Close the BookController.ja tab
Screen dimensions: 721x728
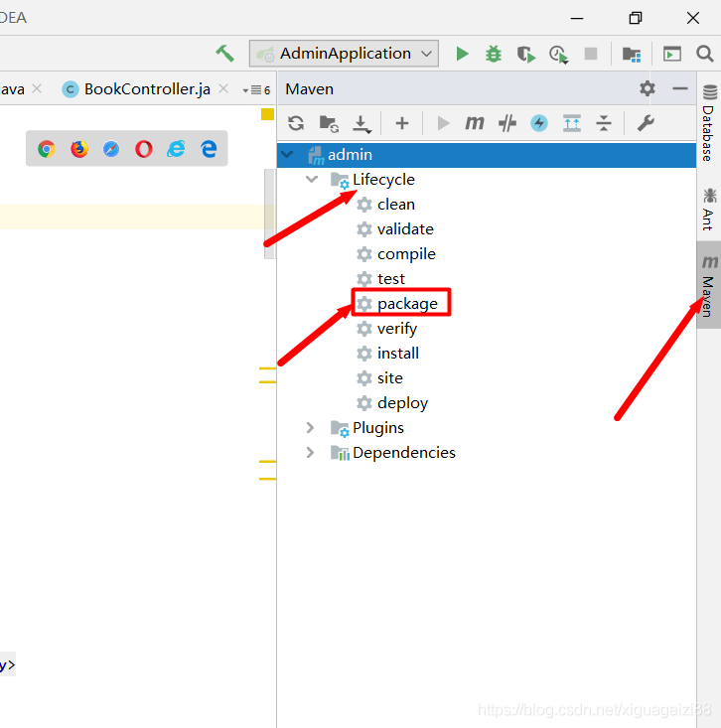223,88
